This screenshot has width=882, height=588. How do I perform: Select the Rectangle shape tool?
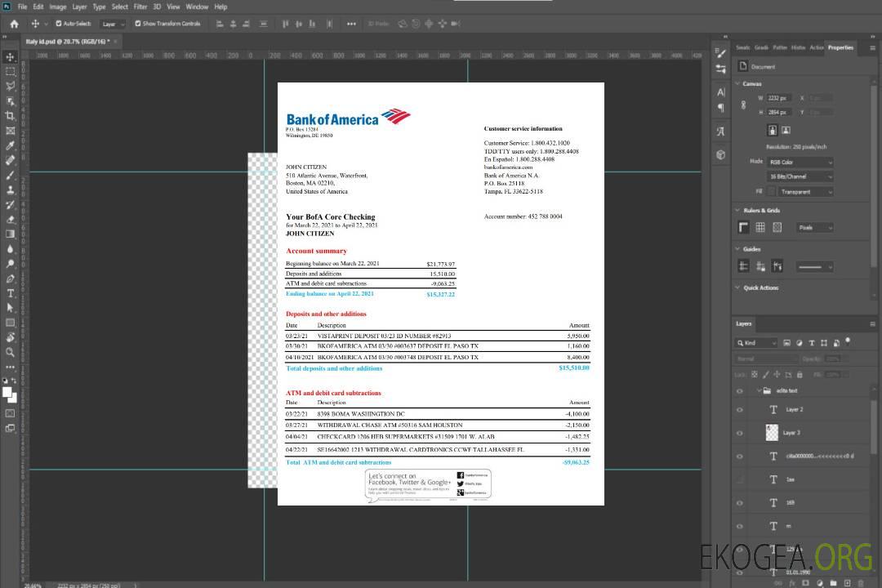click(x=10, y=323)
